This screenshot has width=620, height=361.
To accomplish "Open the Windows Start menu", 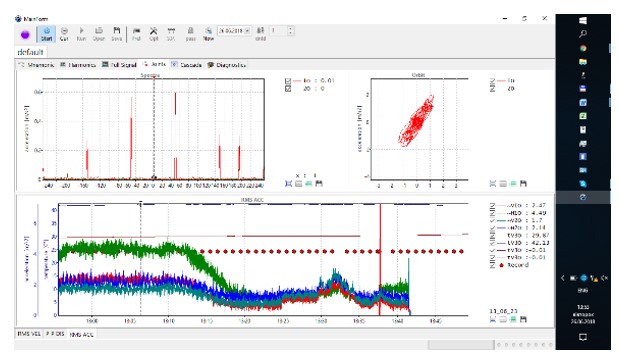I will click(x=583, y=21).
